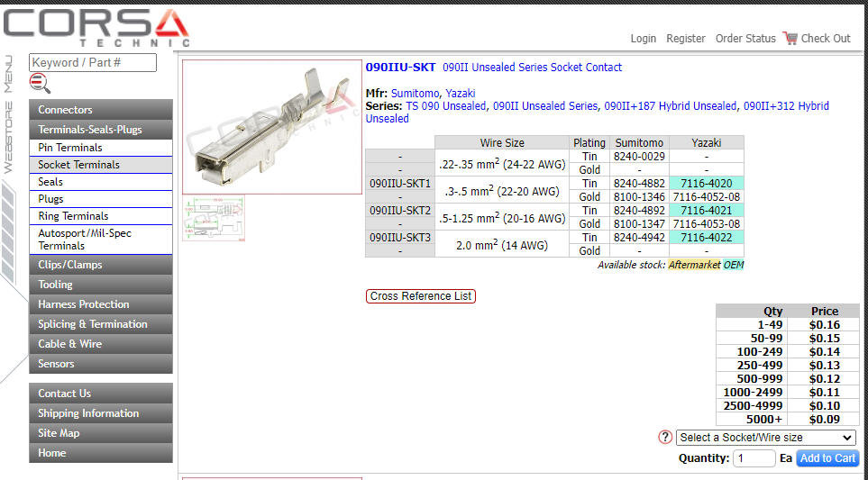Focus the Keyword / Part # search field
The height and width of the screenshot is (480, 868).
[x=93, y=62]
